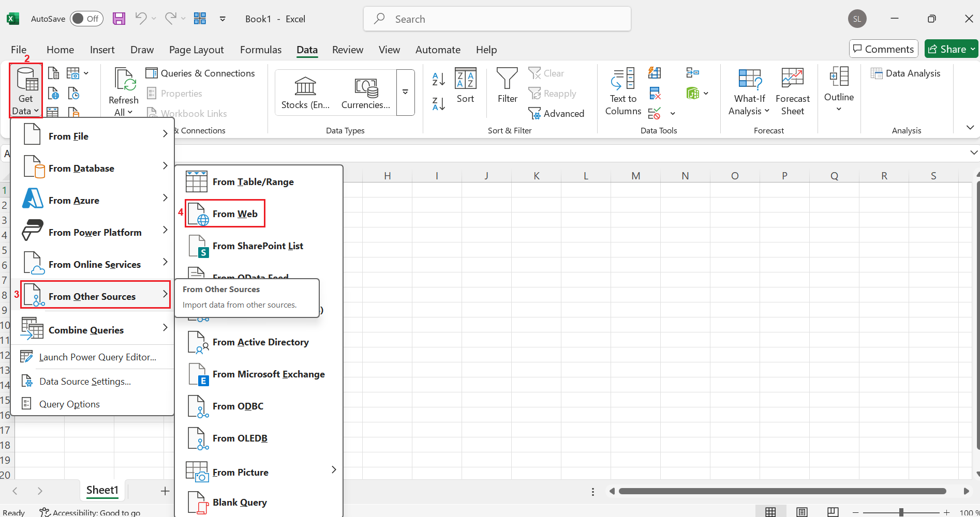
Task: Customize Quick Access Toolbar dropdown
Action: click(x=222, y=19)
